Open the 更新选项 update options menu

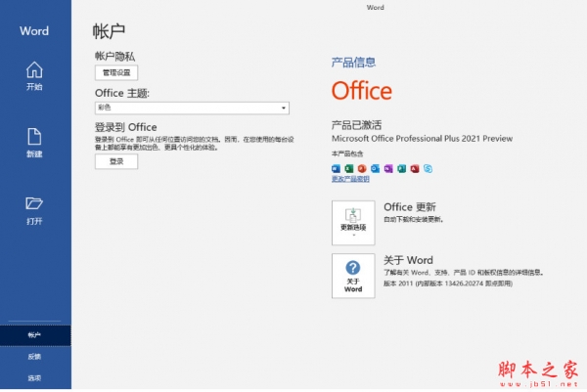pos(353,223)
